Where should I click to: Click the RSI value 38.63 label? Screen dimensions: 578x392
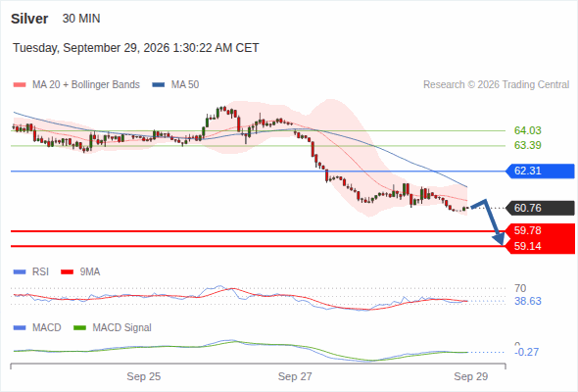528,301
